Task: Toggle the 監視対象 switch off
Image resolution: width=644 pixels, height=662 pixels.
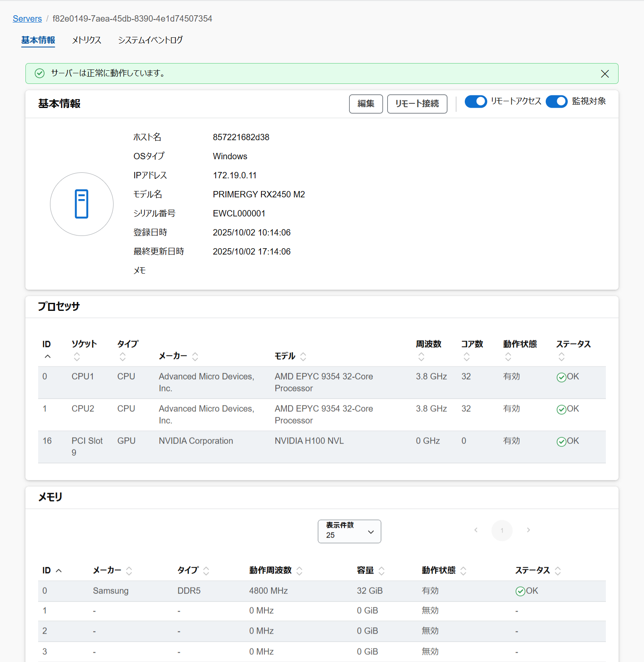Action: click(x=556, y=102)
